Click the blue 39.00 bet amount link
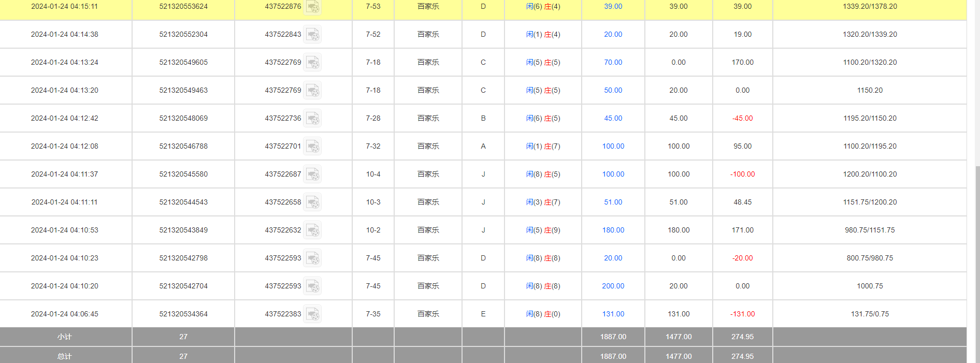 613,6
